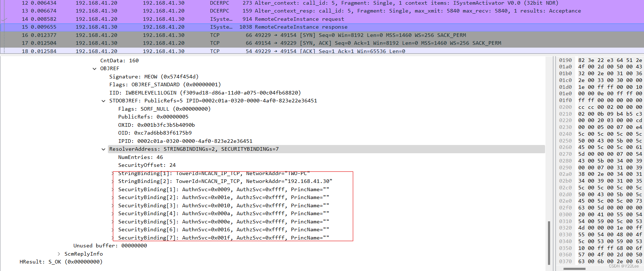Collapse the OBJREF tree node

click(94, 69)
